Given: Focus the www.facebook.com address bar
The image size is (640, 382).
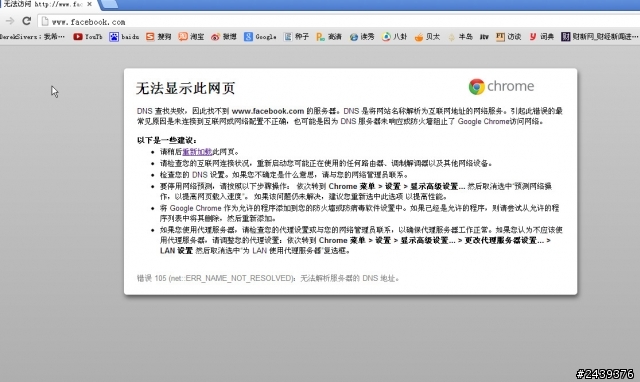Looking at the screenshot, I should (x=339, y=22).
